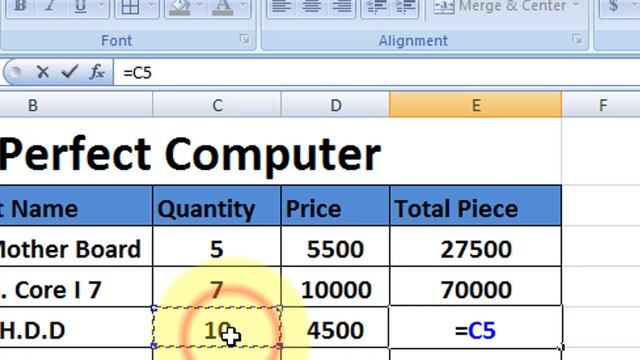This screenshot has width=640, height=360.
Task: Select quantity cell with 5
Action: pos(217,247)
